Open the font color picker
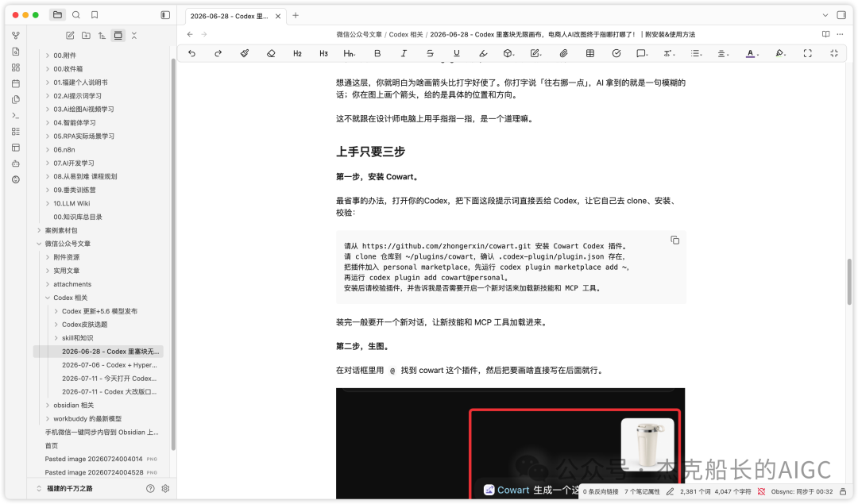The width and height of the screenshot is (858, 504). (x=752, y=53)
